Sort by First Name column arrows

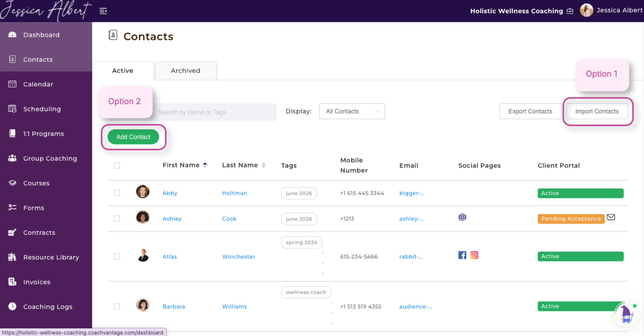205,165
